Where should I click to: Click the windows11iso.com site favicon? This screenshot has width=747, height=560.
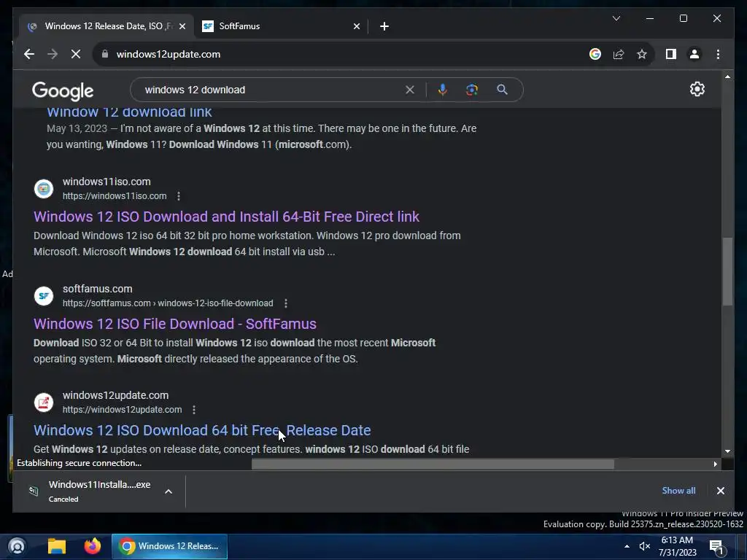pos(43,189)
